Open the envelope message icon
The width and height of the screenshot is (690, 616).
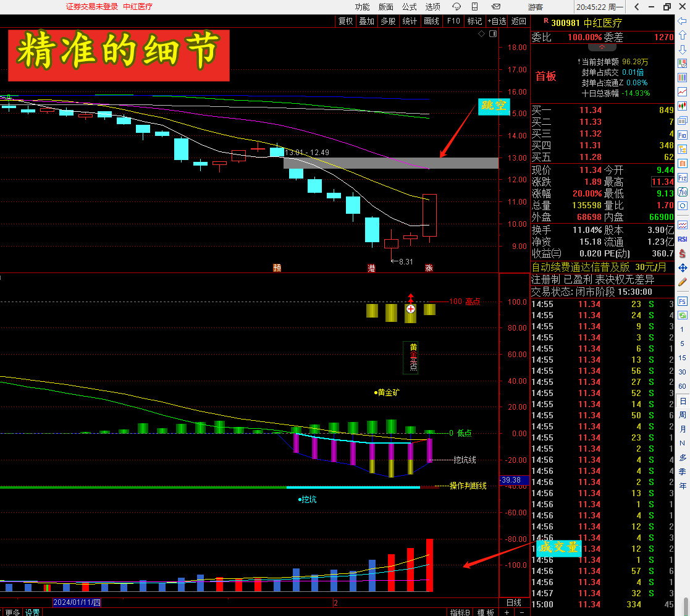pyautogui.click(x=496, y=7)
